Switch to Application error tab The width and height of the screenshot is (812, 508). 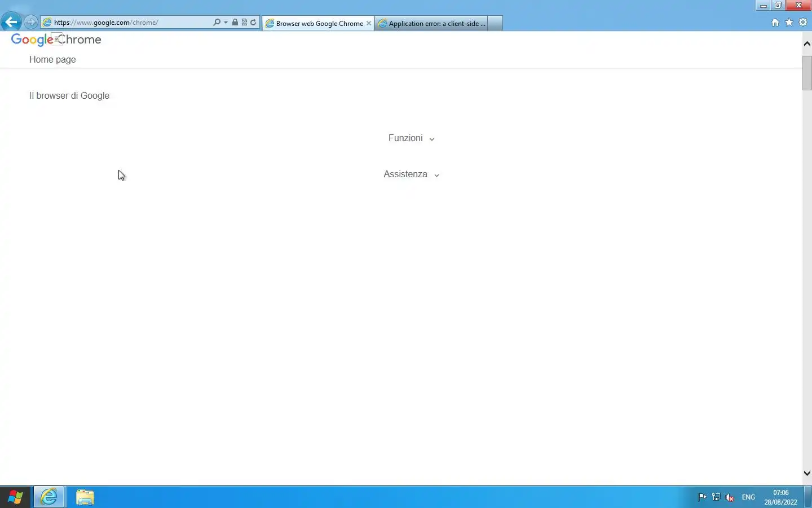(x=431, y=23)
